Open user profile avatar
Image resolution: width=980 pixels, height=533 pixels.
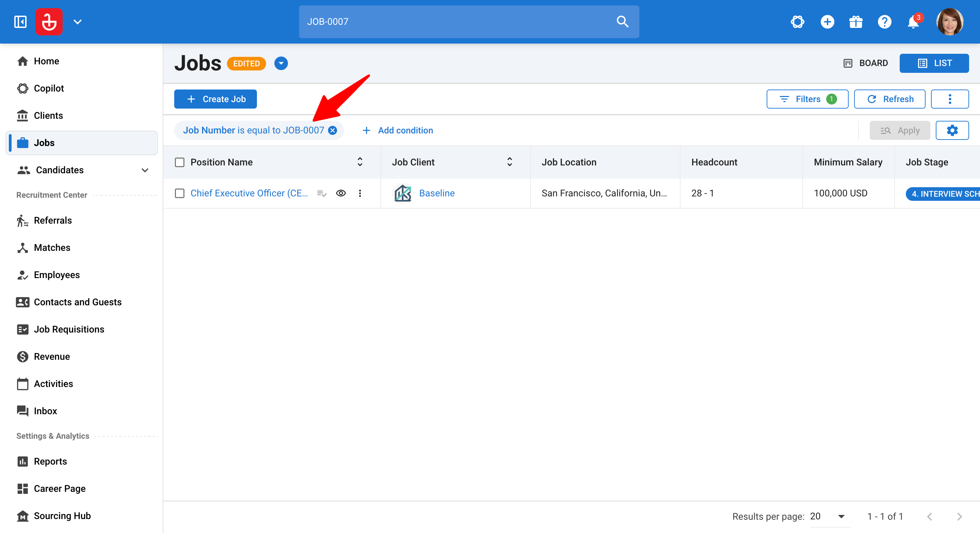tap(950, 22)
